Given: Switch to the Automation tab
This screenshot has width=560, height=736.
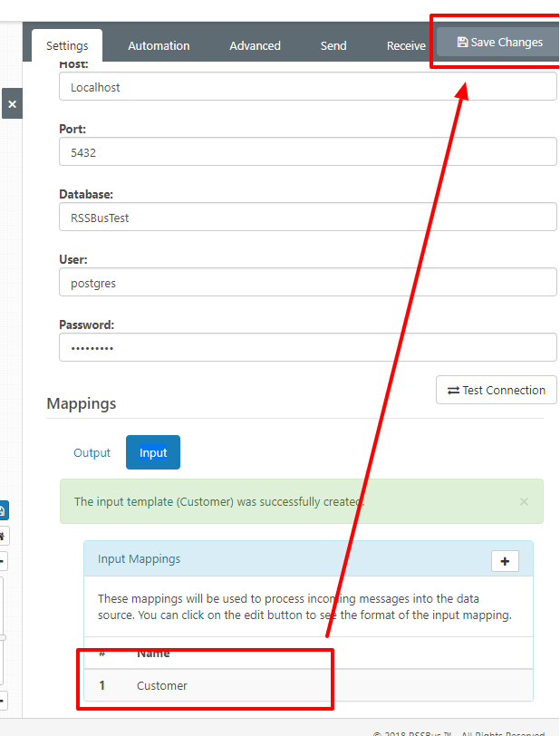Looking at the screenshot, I should tap(159, 45).
